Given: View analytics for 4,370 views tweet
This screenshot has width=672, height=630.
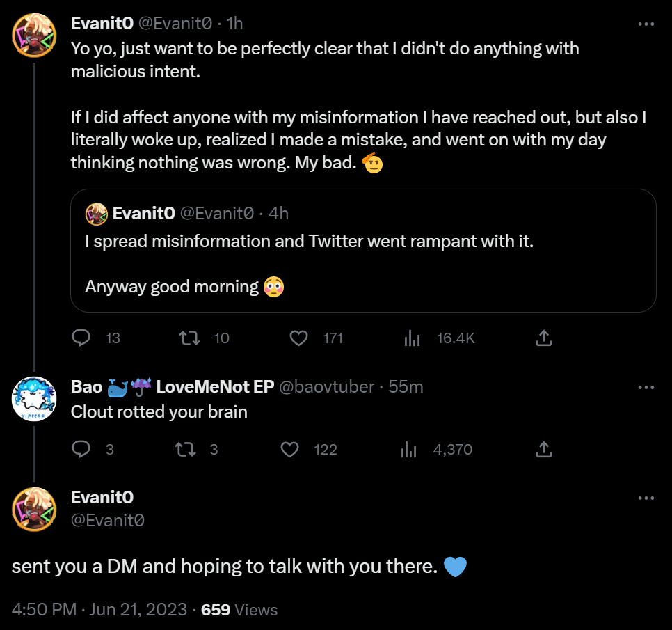Looking at the screenshot, I should tap(408, 450).
